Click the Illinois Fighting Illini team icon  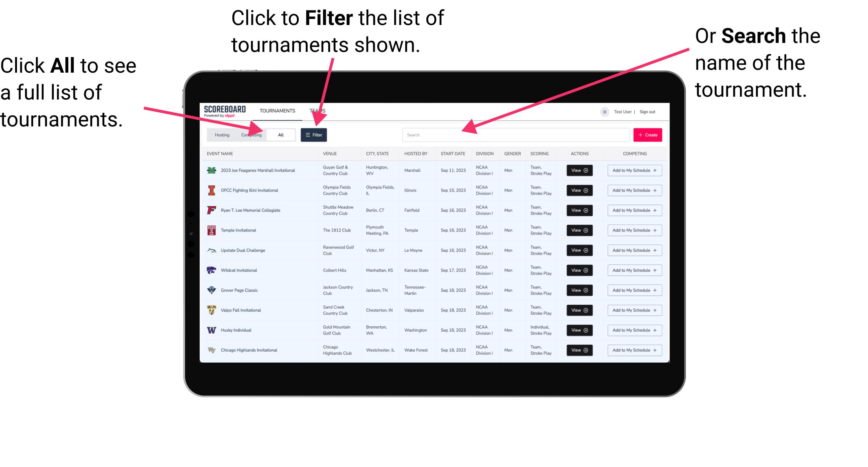[x=212, y=190]
